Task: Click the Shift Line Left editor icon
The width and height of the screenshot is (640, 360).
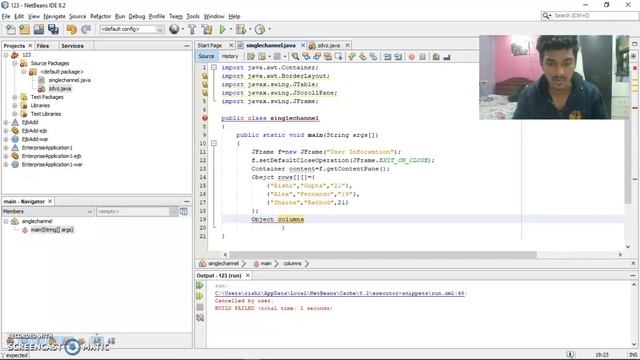Action: tap(387, 57)
